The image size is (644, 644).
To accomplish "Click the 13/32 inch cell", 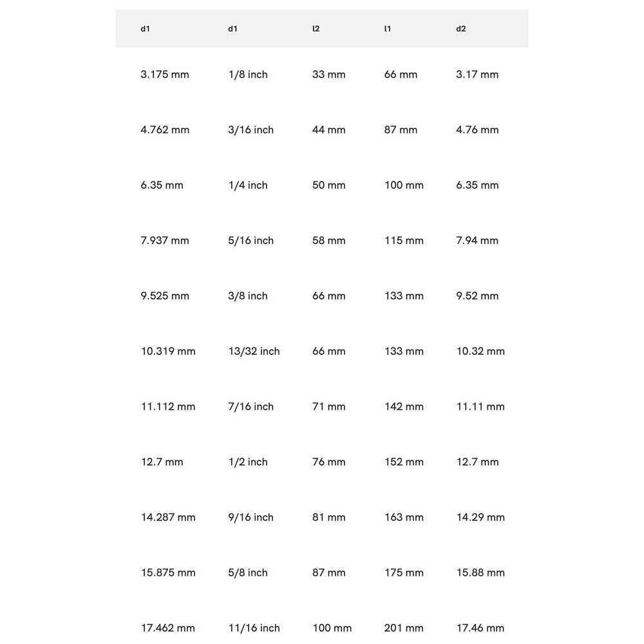I will [254, 352].
